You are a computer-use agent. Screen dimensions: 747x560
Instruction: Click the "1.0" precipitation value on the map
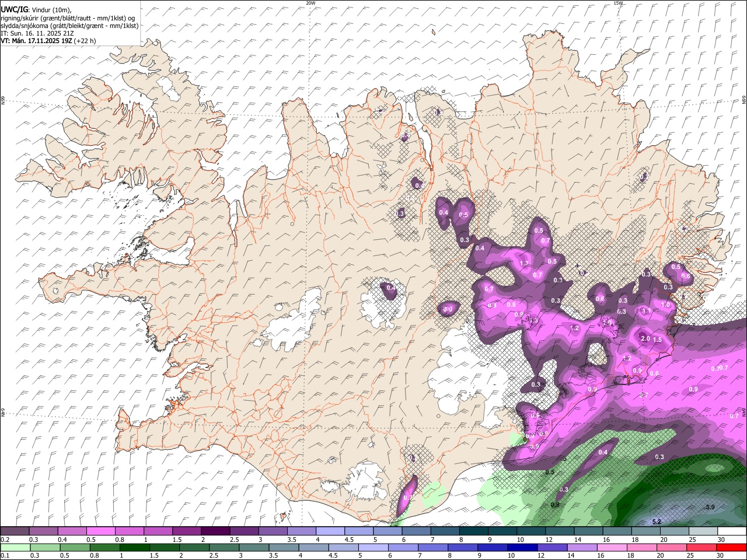(665, 304)
